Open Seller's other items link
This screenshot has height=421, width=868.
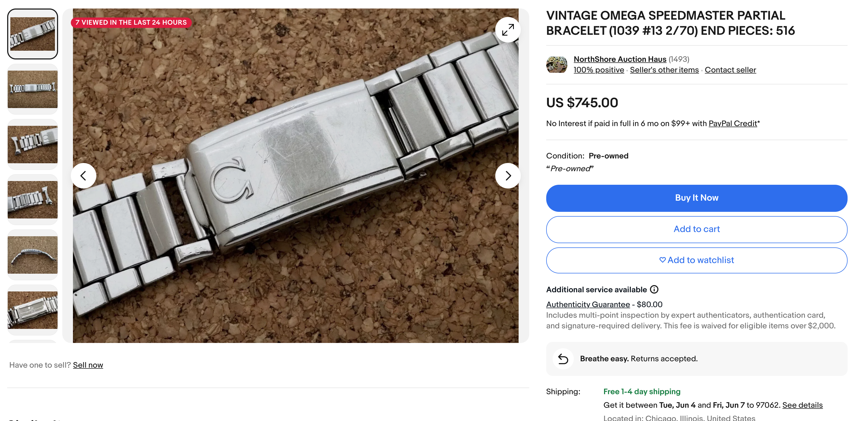664,70
